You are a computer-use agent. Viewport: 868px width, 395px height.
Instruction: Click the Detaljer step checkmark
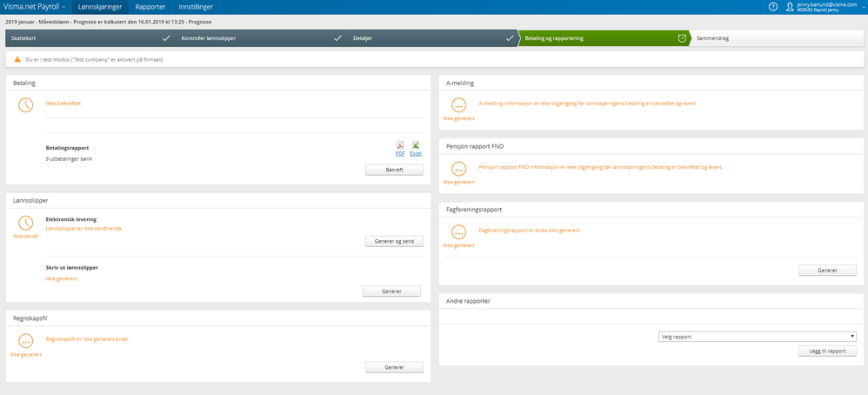coord(510,38)
